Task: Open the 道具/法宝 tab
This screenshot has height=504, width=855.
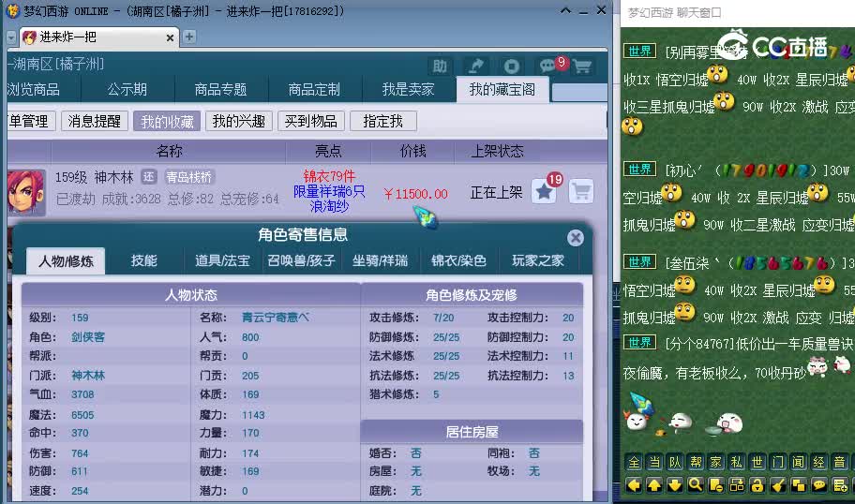Action: [x=222, y=261]
